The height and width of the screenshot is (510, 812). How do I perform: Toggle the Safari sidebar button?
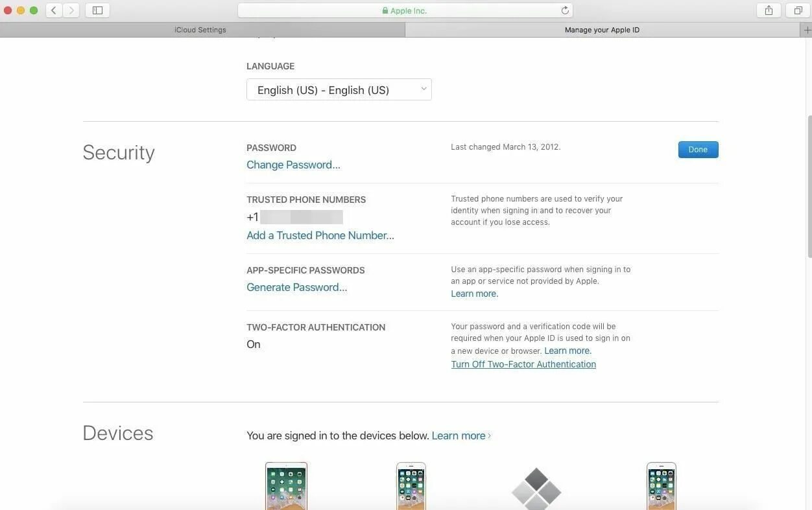pyautogui.click(x=97, y=10)
